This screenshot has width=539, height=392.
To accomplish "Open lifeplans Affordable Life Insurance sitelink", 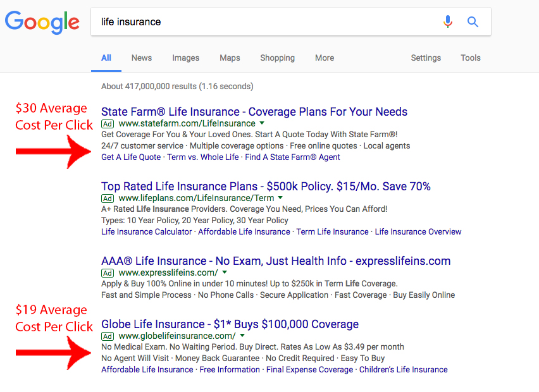I will [x=244, y=231].
